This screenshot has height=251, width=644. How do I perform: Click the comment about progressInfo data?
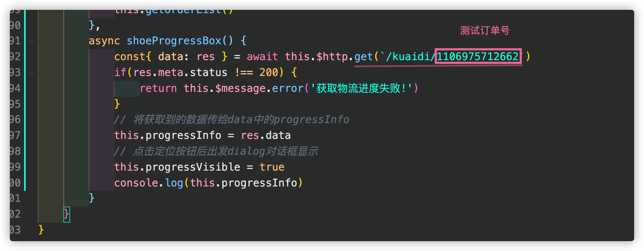pyautogui.click(x=231, y=120)
